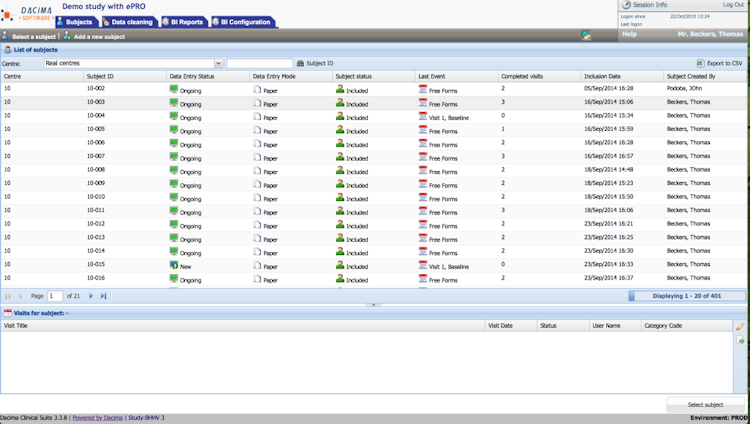Sort by Completed visits column header
Image resolution: width=750 pixels, height=424 pixels.
(x=539, y=76)
